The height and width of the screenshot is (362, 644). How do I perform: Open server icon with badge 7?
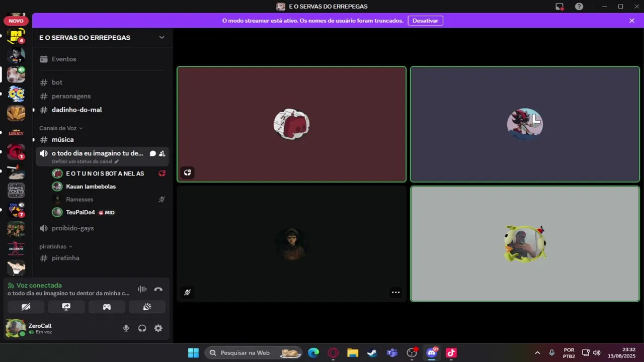point(16,210)
